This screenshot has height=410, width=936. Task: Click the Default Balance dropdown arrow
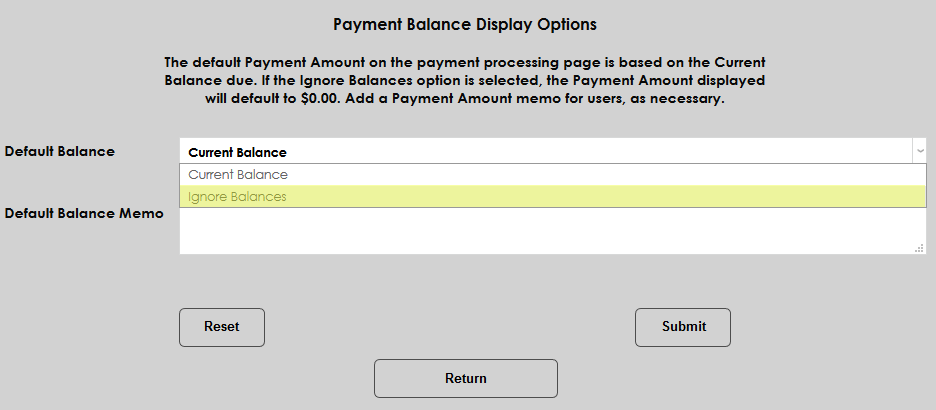pyautogui.click(x=919, y=151)
